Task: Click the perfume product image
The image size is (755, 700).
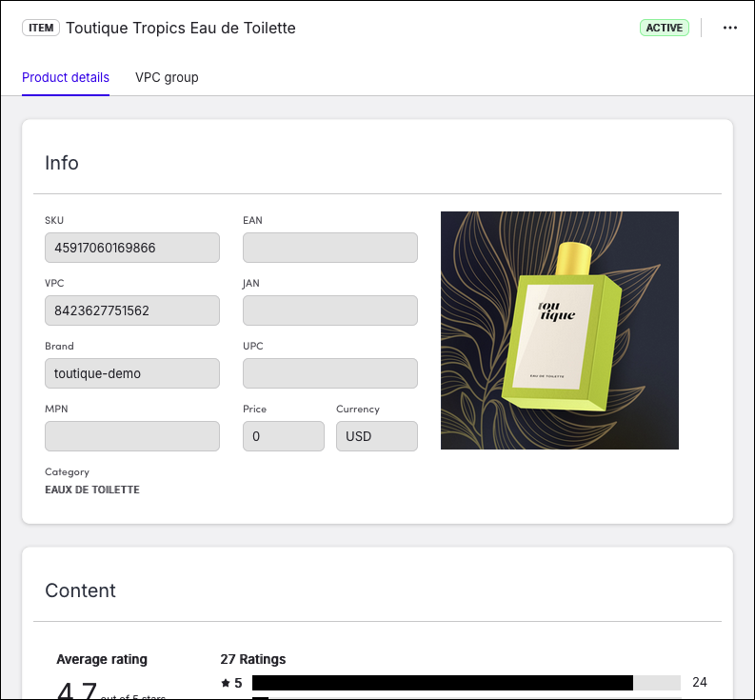Action: (560, 330)
